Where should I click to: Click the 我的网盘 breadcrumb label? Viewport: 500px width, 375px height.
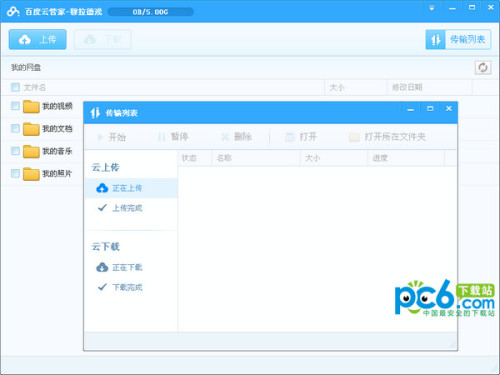[26, 68]
